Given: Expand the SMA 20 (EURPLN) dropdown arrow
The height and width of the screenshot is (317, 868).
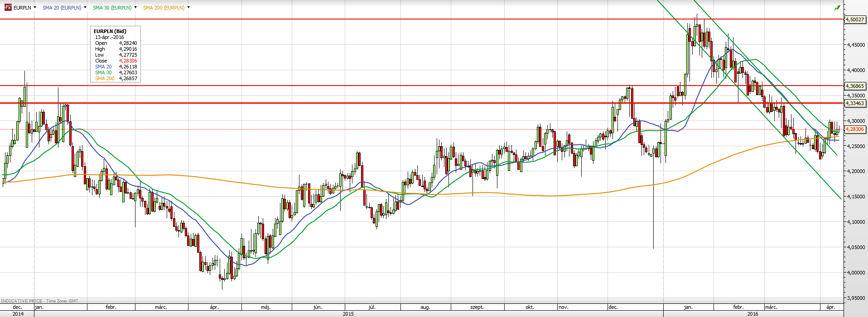Looking at the screenshot, I should point(85,7).
